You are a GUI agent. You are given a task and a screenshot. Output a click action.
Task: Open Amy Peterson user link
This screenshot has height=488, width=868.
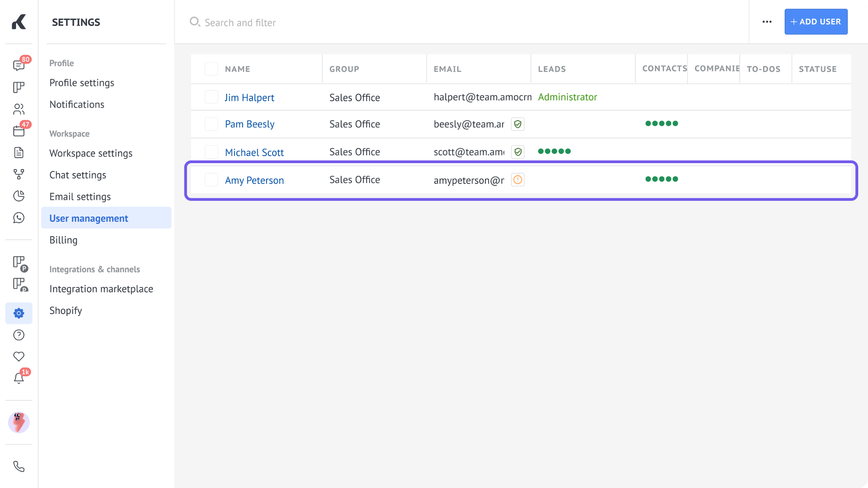pos(254,180)
